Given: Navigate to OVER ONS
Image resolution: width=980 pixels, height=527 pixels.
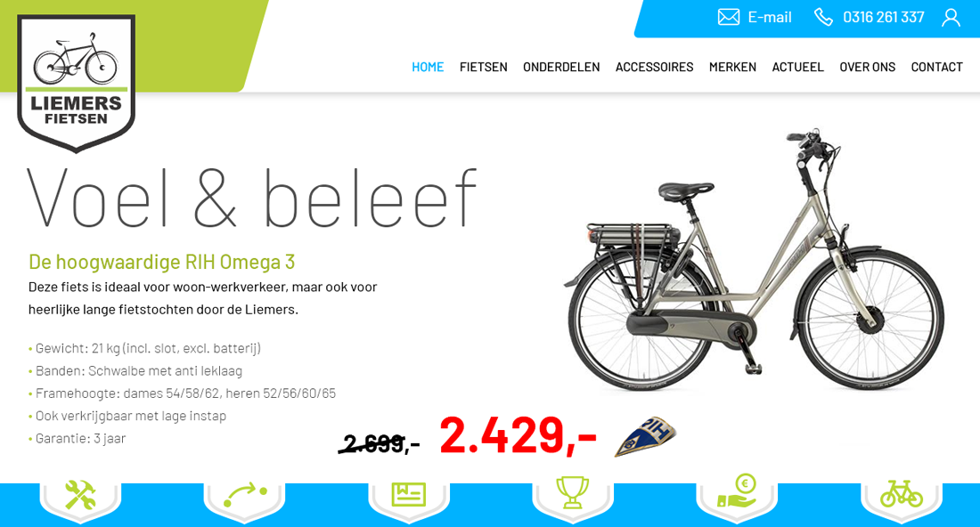Looking at the screenshot, I should (x=867, y=67).
